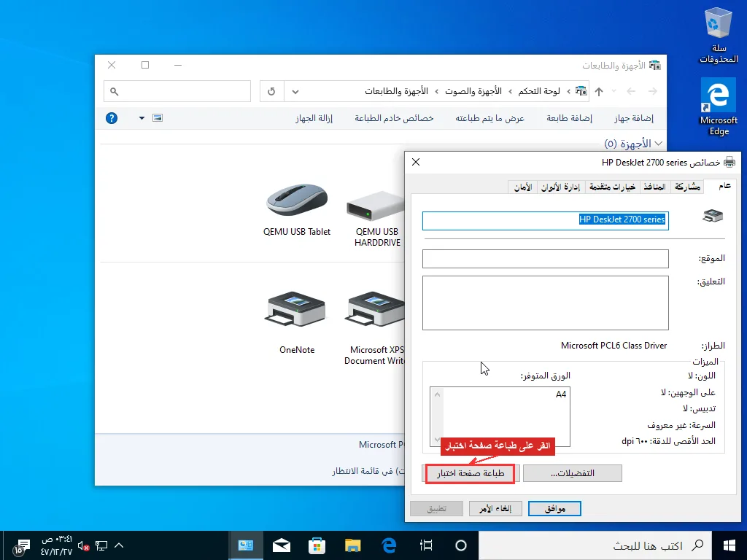Click عرض ما يتم طباعته in toolbar
The width and height of the screenshot is (747, 560).
click(x=489, y=118)
